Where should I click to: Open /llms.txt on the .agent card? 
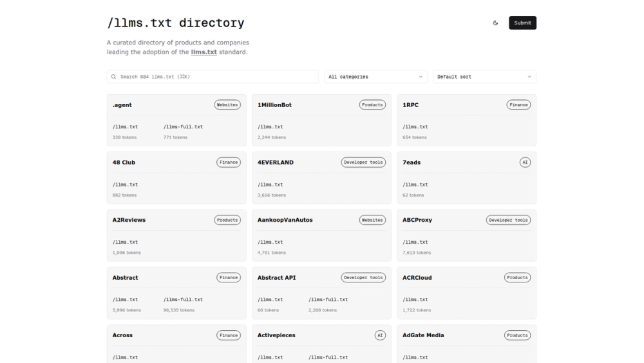[126, 127]
